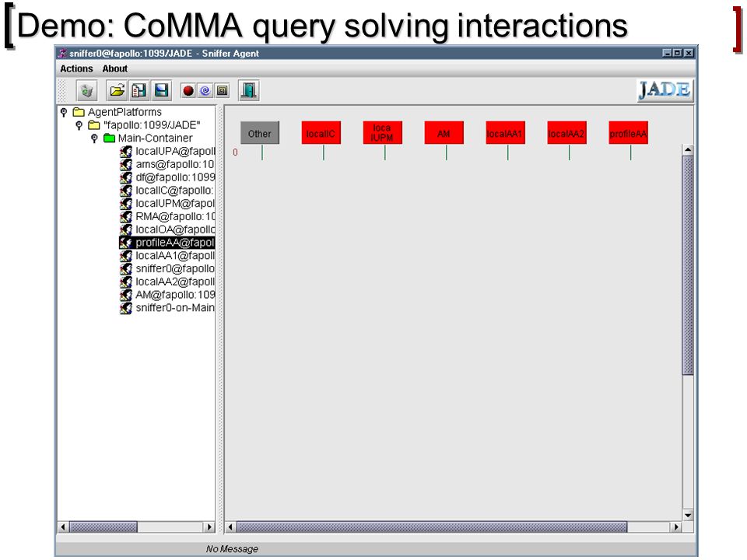This screenshot has width=747, height=560.
Task: Click the canvas horizontal scrollbar right arrow
Action: coord(676,527)
